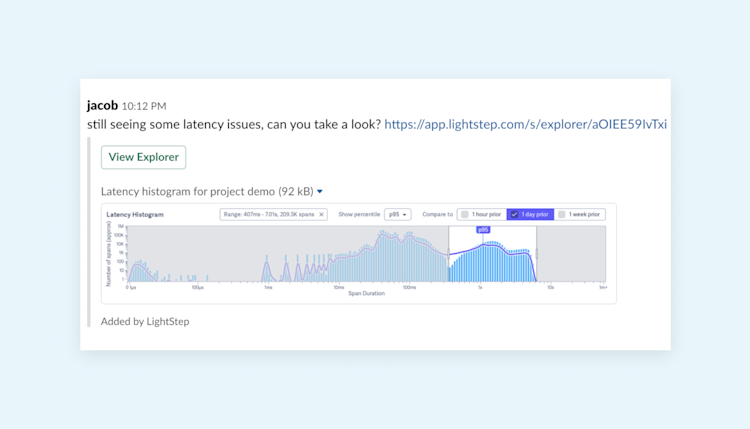Screen dimensions: 750x429
Task: Click the right handle of selected range
Action: pos(537,254)
